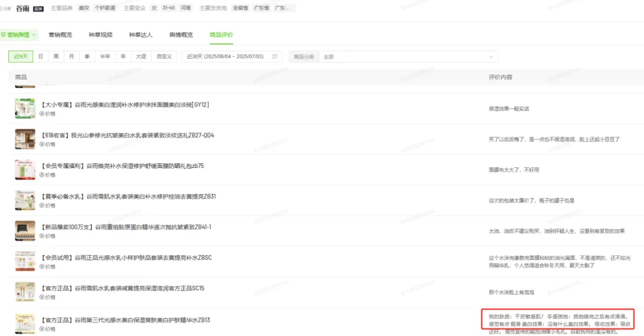
Task: Switch to the 舆情概览 tab
Action: 181,35
